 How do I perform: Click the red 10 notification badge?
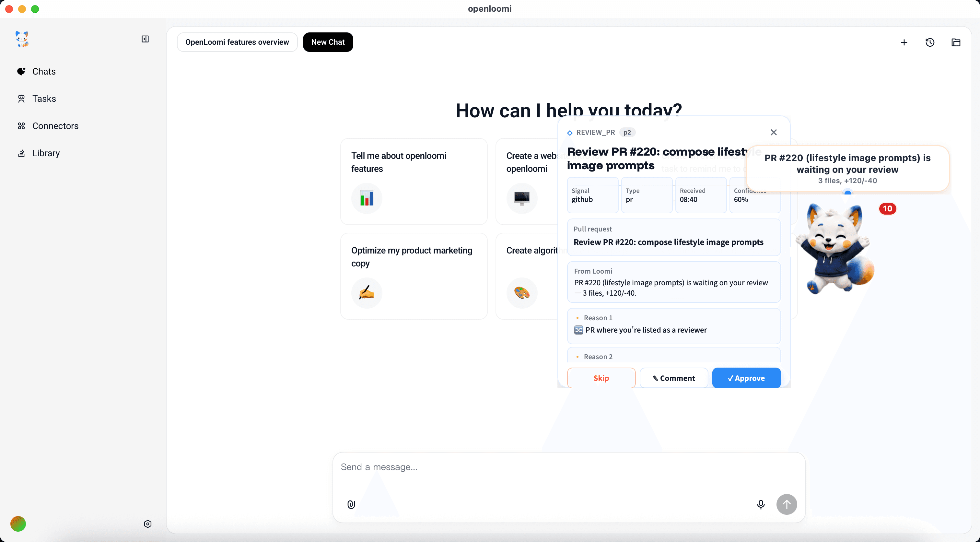click(x=888, y=208)
